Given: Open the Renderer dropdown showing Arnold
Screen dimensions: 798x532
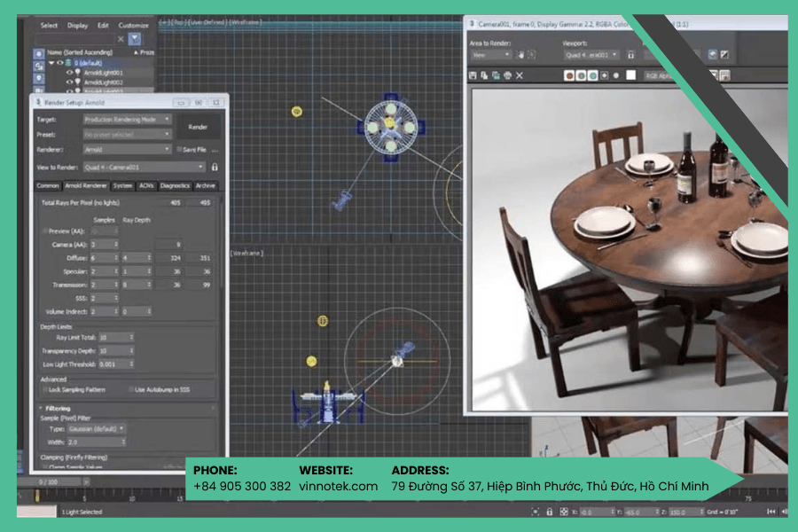Looking at the screenshot, I should pos(127,149).
